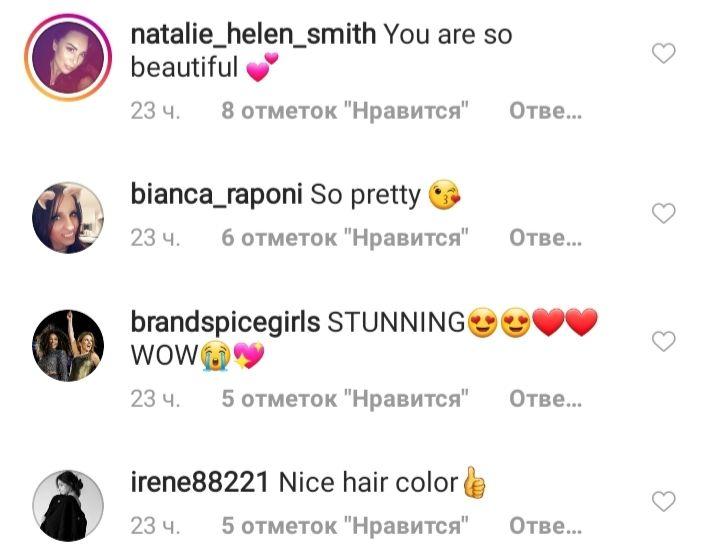Like the brandspicegirls STUNNING comment
Screen dimensions: 711x553
pos(663,341)
